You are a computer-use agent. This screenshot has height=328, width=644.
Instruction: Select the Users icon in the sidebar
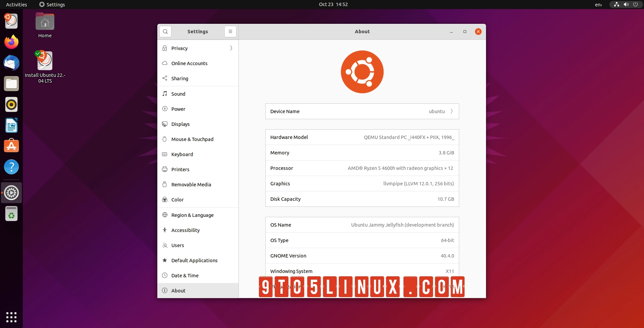click(165, 245)
